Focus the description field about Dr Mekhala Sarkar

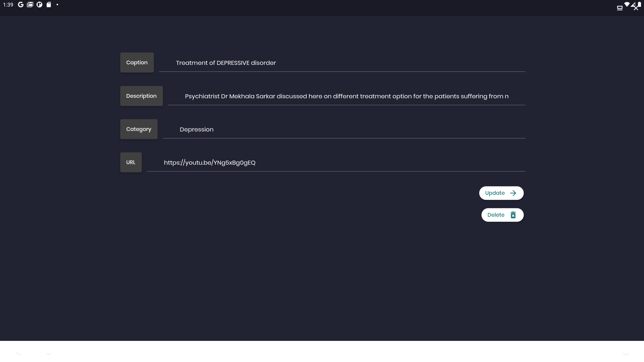347,96
